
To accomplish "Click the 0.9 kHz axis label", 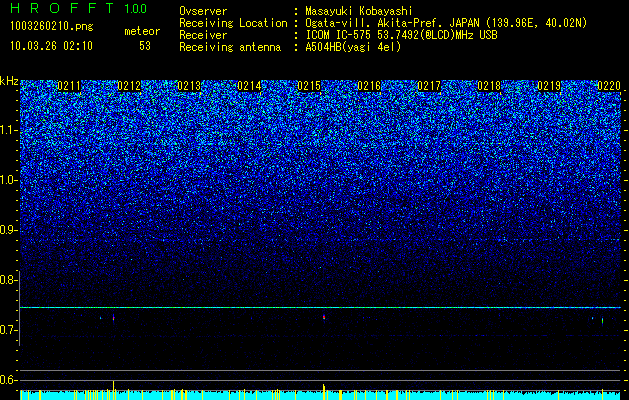I will coord(9,230).
